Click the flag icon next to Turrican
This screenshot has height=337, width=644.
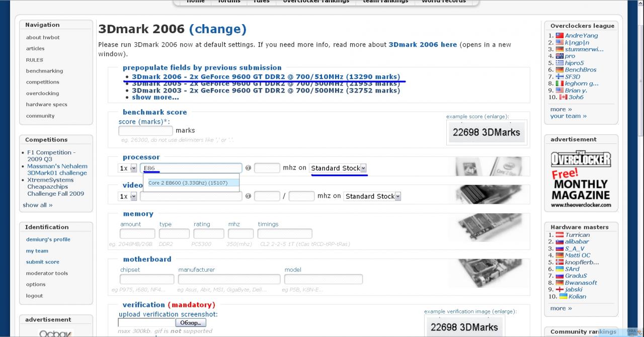(559, 235)
